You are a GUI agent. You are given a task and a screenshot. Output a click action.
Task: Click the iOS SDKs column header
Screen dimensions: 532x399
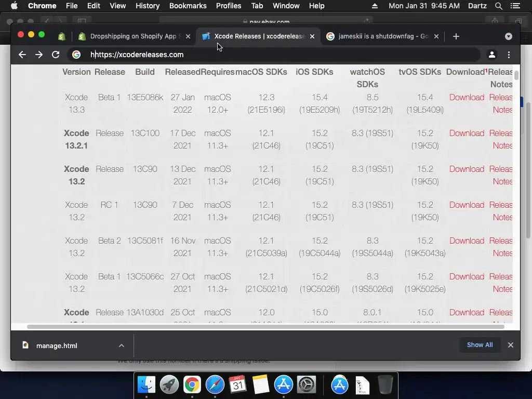pos(314,72)
